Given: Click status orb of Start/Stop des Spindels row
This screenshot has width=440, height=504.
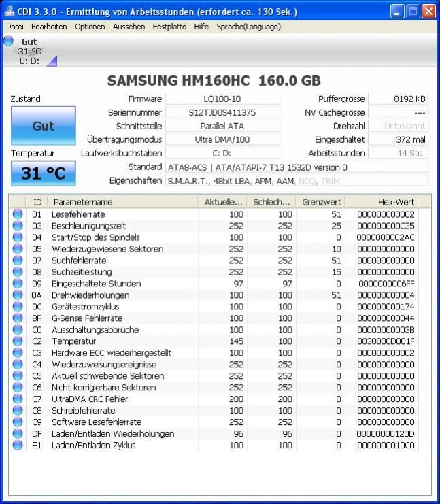Looking at the screenshot, I should [18, 237].
